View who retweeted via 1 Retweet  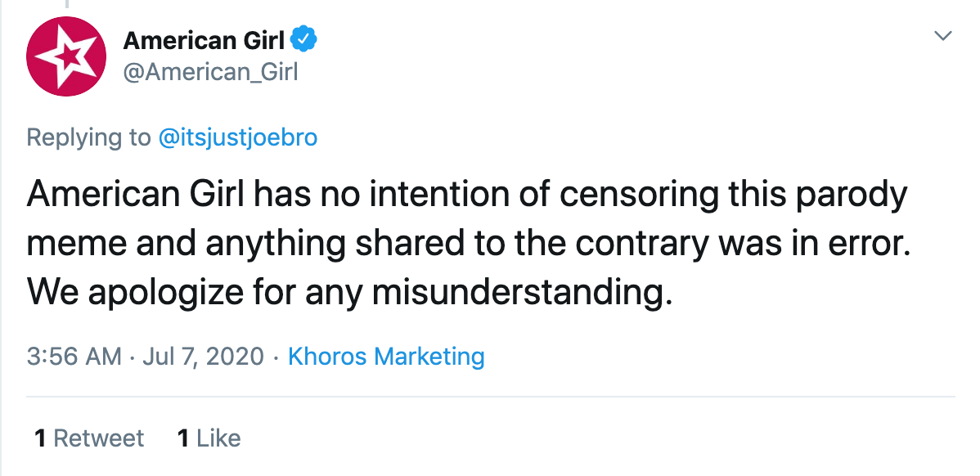(89, 438)
